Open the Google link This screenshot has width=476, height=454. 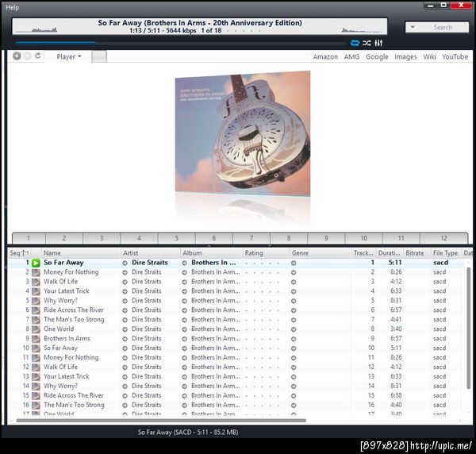click(377, 57)
